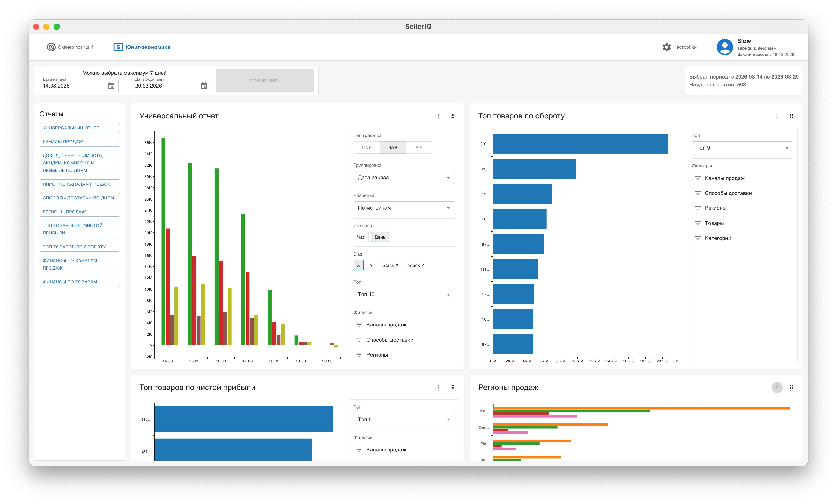837x504 pixels.
Task: Grab drag handle of Топ товаров по обороту
Action: tap(791, 116)
